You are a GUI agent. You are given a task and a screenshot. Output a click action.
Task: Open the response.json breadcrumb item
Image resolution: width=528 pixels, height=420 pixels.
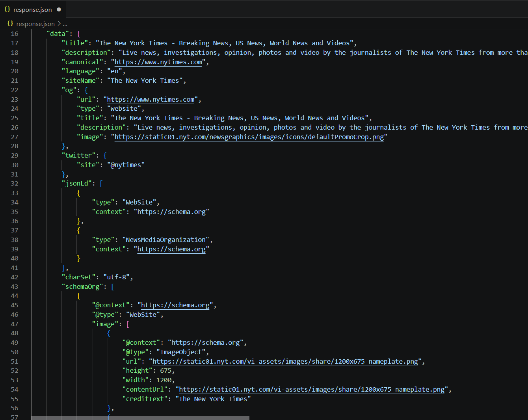point(35,24)
